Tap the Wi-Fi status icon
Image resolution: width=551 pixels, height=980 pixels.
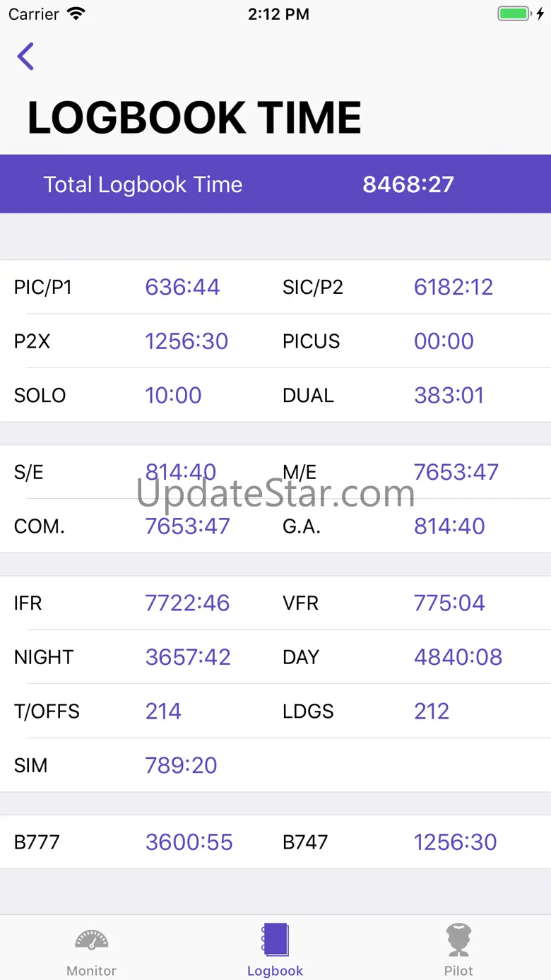pyautogui.click(x=75, y=14)
